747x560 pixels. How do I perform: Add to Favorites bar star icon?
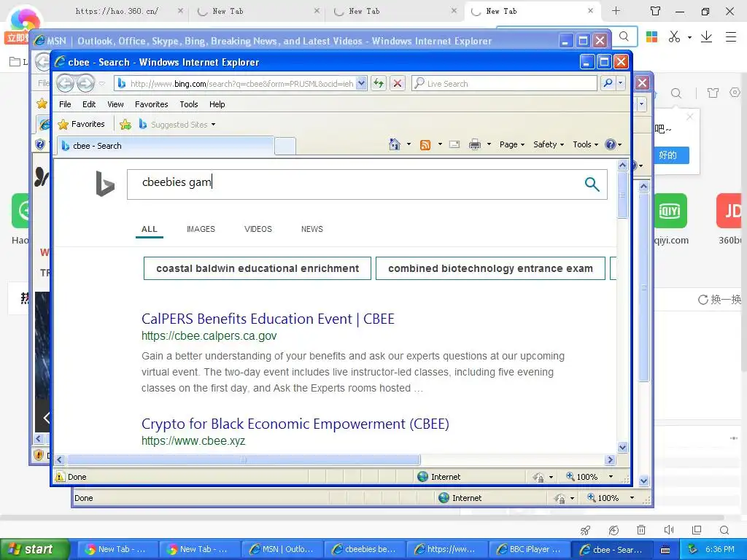(x=125, y=124)
